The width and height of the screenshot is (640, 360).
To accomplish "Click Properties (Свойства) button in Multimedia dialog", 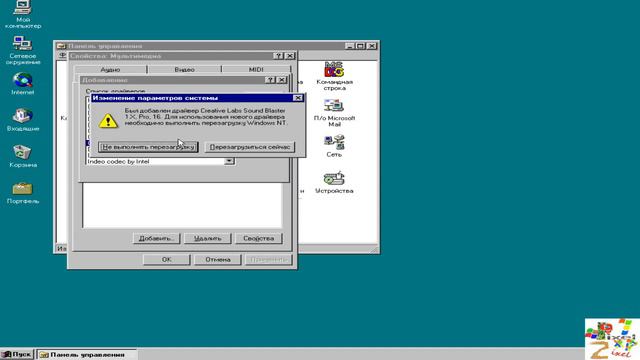I will pos(259,238).
